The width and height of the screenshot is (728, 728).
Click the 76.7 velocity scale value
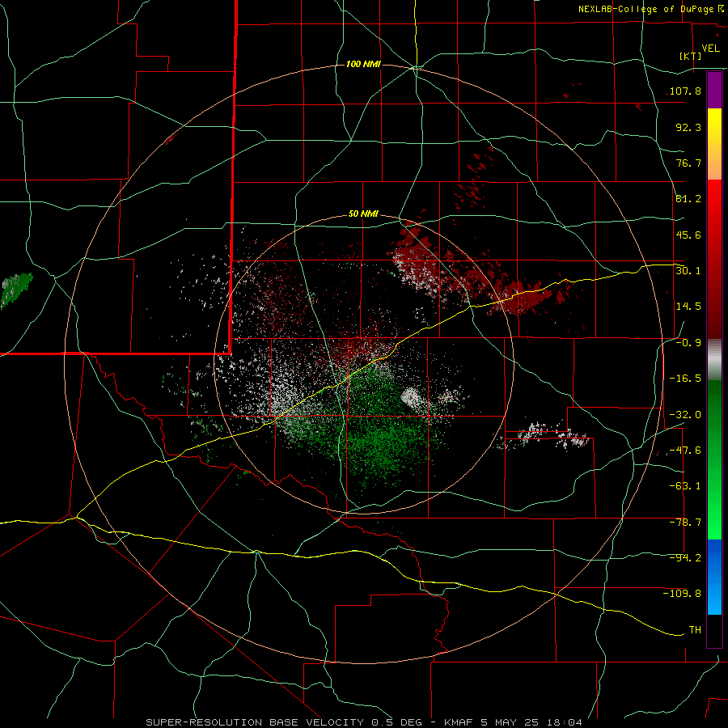click(x=688, y=163)
